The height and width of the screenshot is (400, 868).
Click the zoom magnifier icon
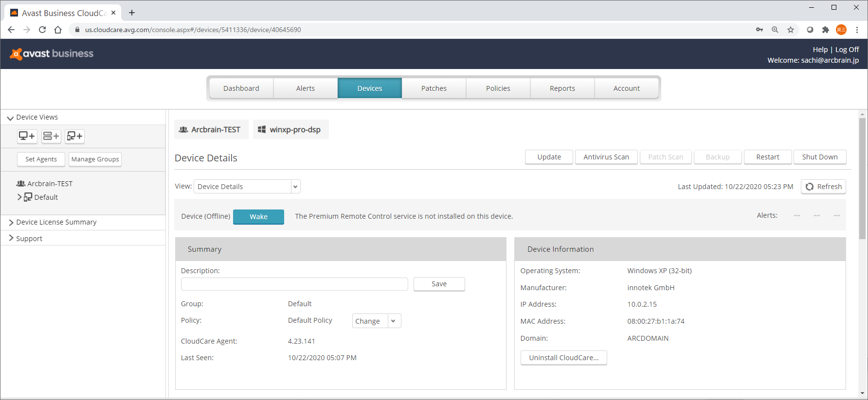point(775,30)
